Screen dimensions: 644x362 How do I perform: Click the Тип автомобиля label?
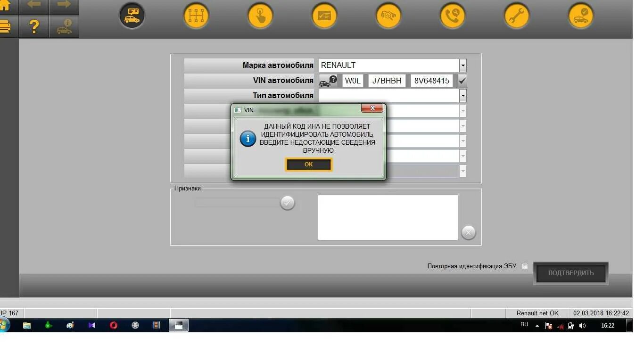[x=283, y=96]
